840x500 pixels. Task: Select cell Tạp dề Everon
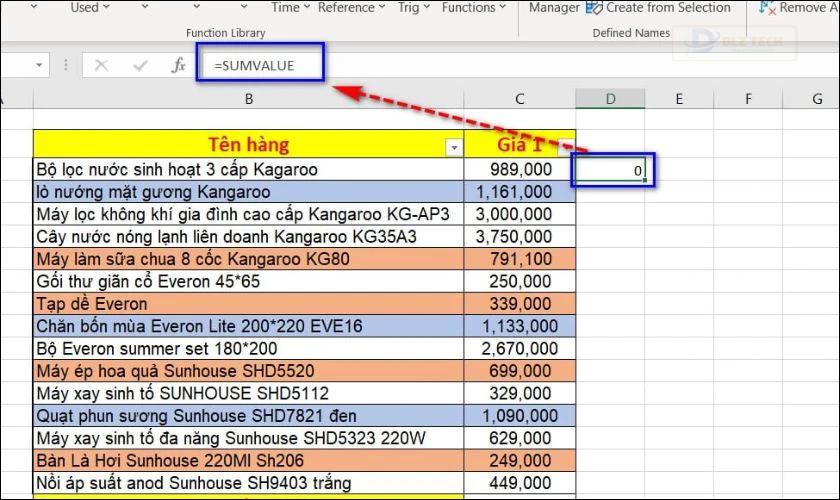[x=249, y=304]
